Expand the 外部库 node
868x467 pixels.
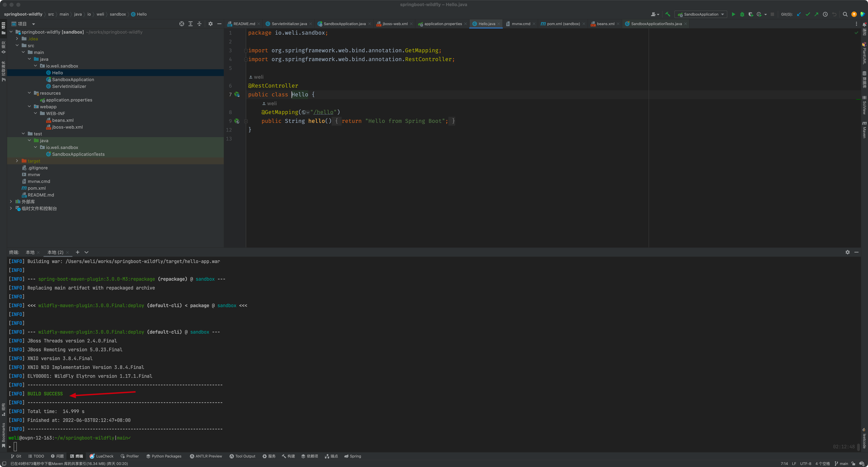(x=11, y=202)
